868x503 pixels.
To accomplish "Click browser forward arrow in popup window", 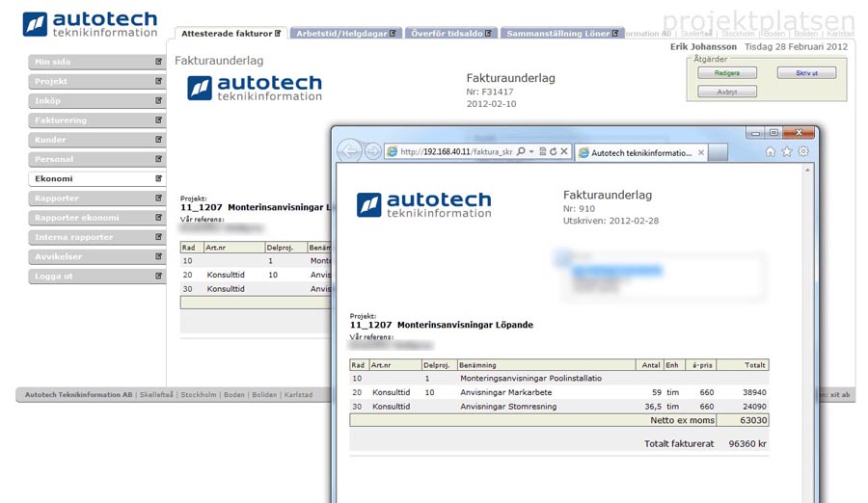I will pyautogui.click(x=372, y=151).
